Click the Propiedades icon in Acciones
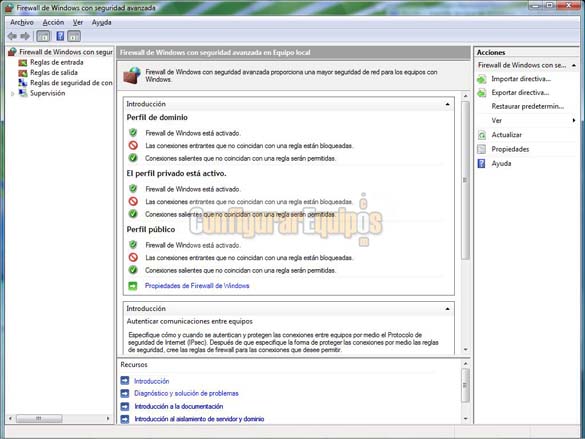 click(x=482, y=149)
